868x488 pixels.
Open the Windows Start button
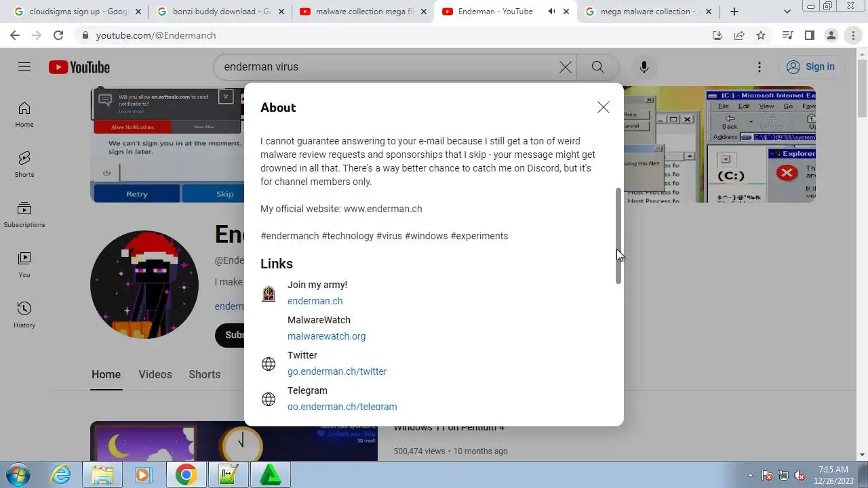tap(18, 474)
